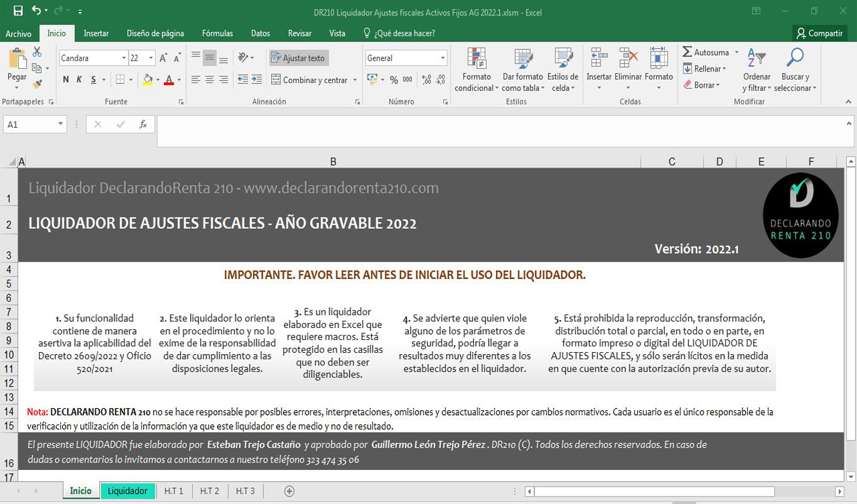Screen dimensions: 857x504
Task: Open Dar formato como tabla gallery
Action: 523,70
